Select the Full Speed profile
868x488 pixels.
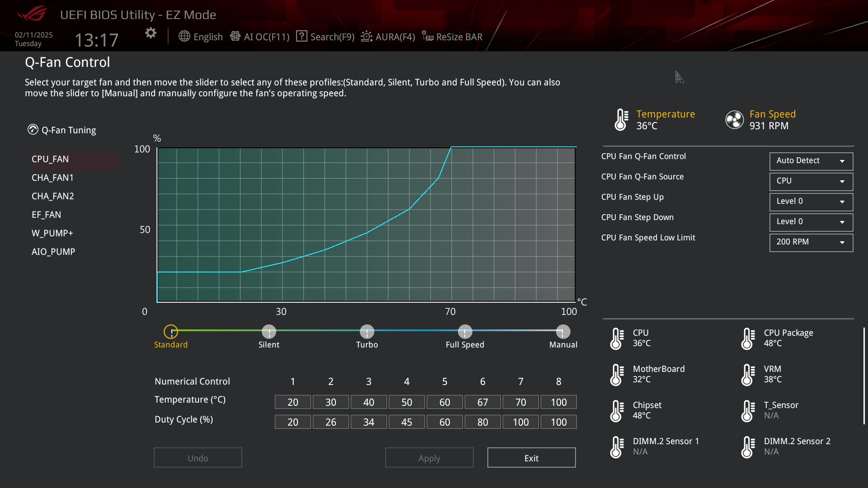[465, 332]
